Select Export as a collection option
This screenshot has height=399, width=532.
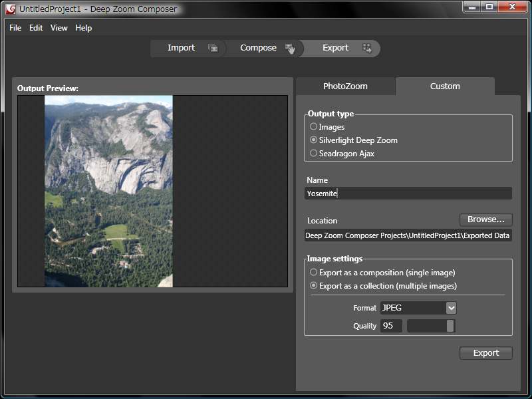point(314,286)
